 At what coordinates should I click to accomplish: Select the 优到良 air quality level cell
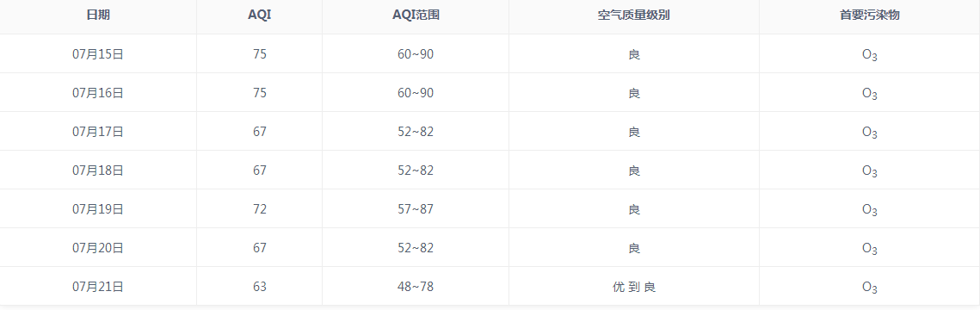click(634, 287)
